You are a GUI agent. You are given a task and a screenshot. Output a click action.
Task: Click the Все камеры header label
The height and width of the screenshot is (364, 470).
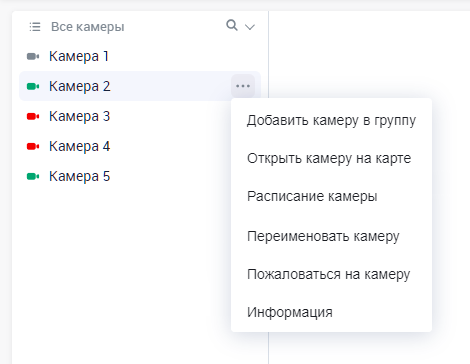88,27
